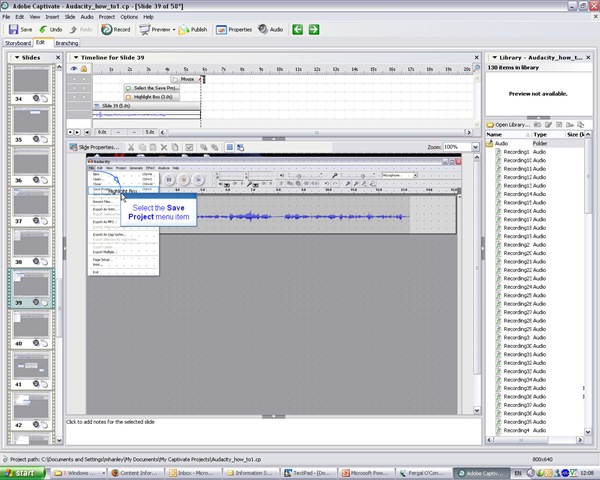Toggle the timeline eye visibility column
600x480 pixels.
click(74, 69)
